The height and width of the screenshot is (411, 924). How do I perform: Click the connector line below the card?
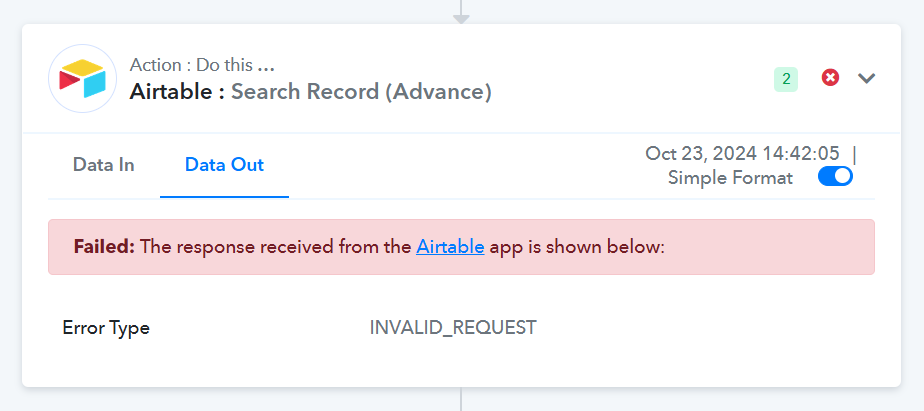[x=461, y=400]
